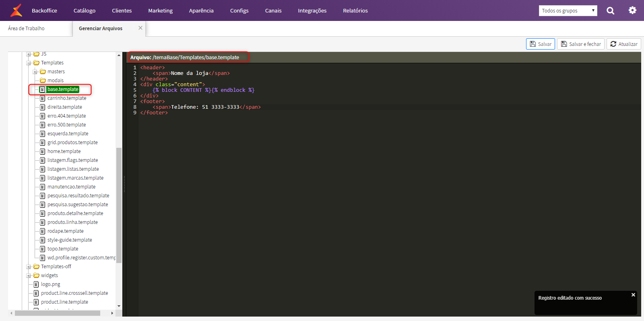Open produto.linha.template file
Image resolution: width=644 pixels, height=321 pixels.
point(72,222)
